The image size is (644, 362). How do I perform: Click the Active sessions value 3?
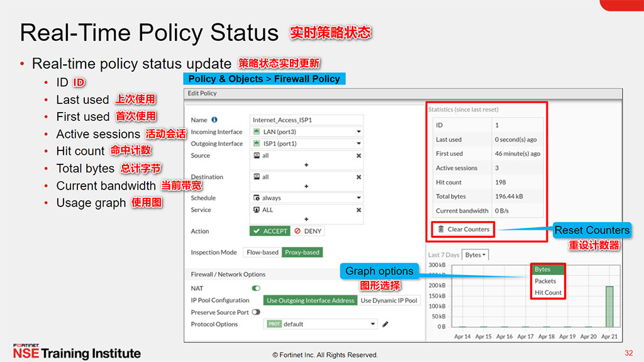click(x=497, y=168)
